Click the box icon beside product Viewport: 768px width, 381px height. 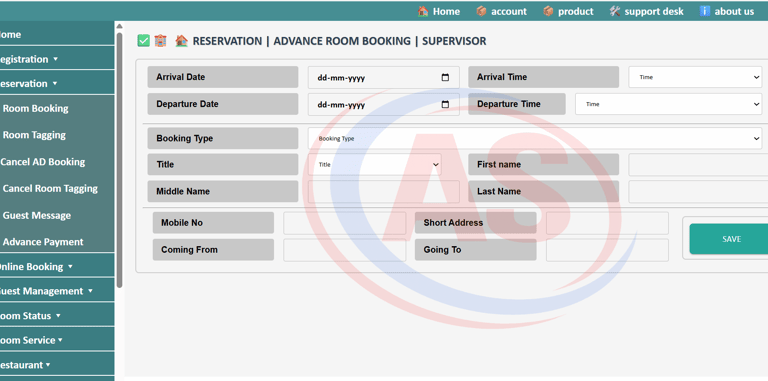click(x=548, y=11)
